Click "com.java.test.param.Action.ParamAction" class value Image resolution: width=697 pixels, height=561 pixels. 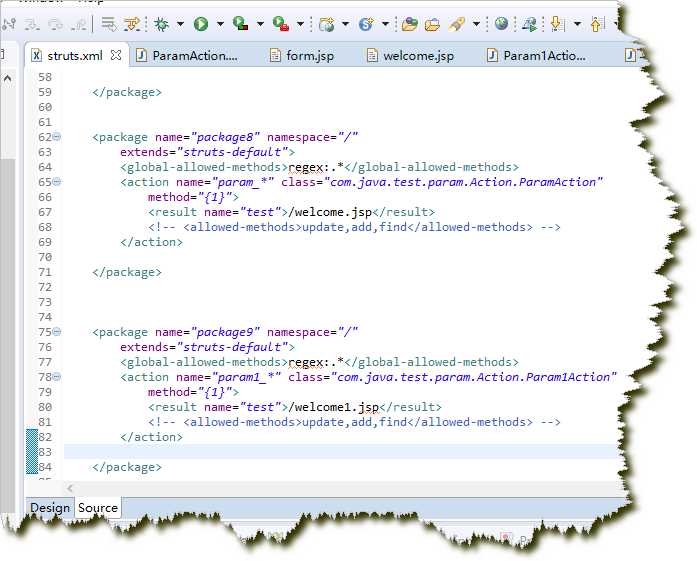pyautogui.click(x=463, y=182)
